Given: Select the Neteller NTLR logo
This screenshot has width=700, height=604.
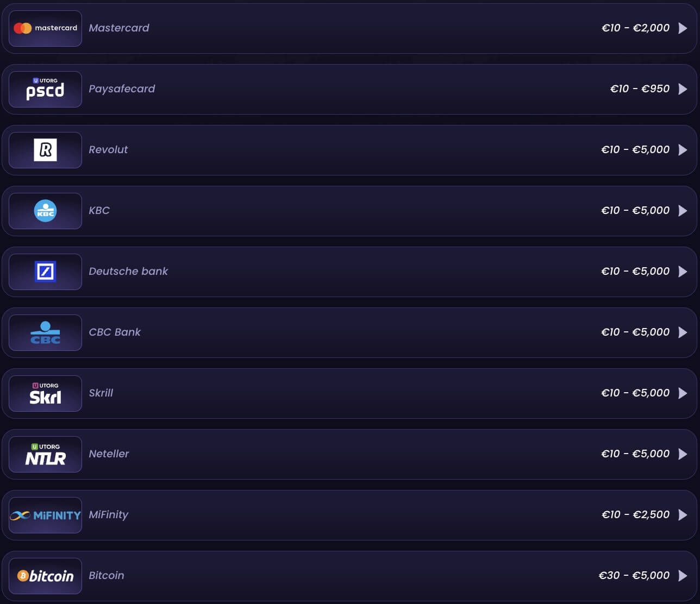Looking at the screenshot, I should pos(45,454).
